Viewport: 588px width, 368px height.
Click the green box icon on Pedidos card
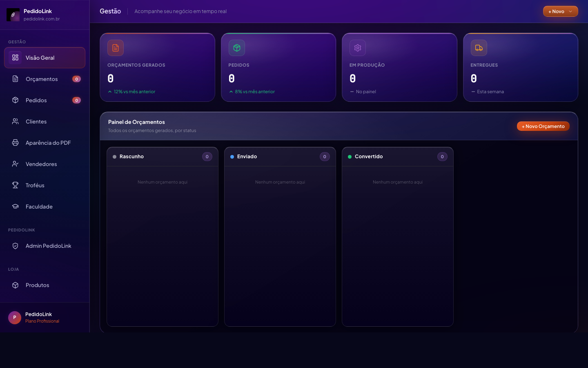237,48
